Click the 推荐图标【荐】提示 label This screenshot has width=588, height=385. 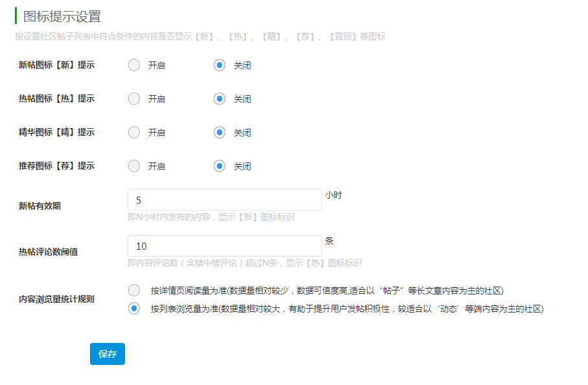(x=56, y=166)
